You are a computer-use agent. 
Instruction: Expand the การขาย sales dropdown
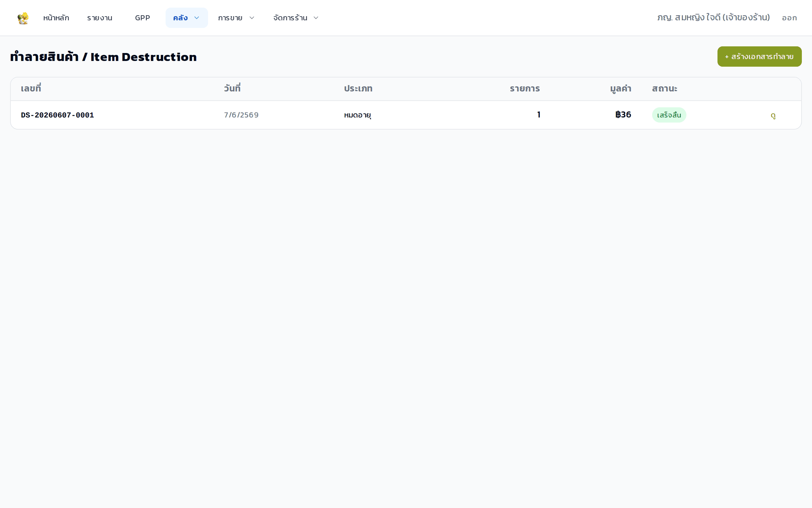[236, 18]
